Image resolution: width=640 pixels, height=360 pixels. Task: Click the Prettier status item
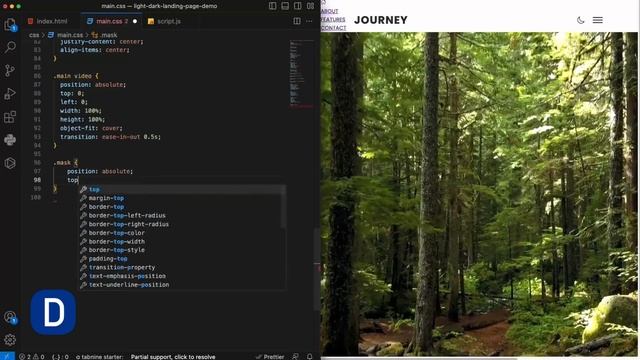tap(270, 357)
